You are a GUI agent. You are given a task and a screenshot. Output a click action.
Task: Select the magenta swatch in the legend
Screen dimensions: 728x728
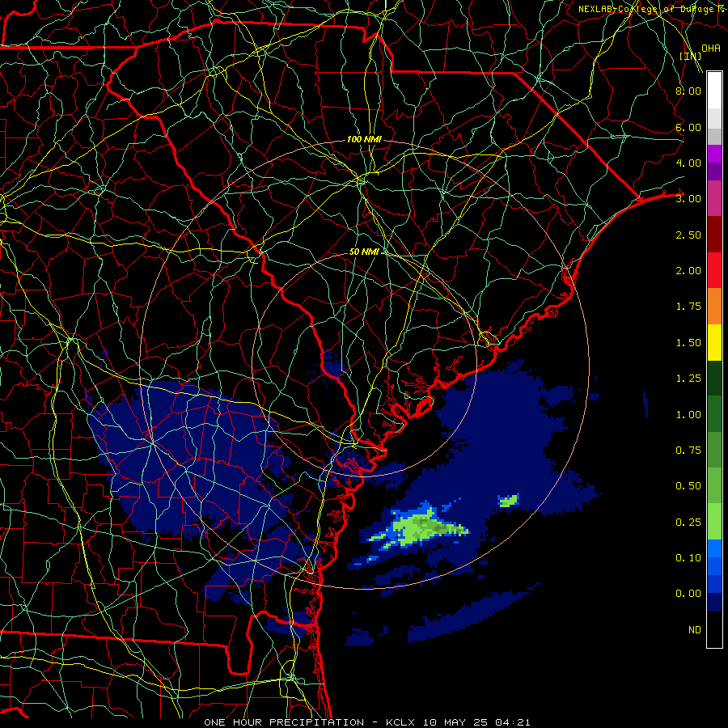(714, 154)
